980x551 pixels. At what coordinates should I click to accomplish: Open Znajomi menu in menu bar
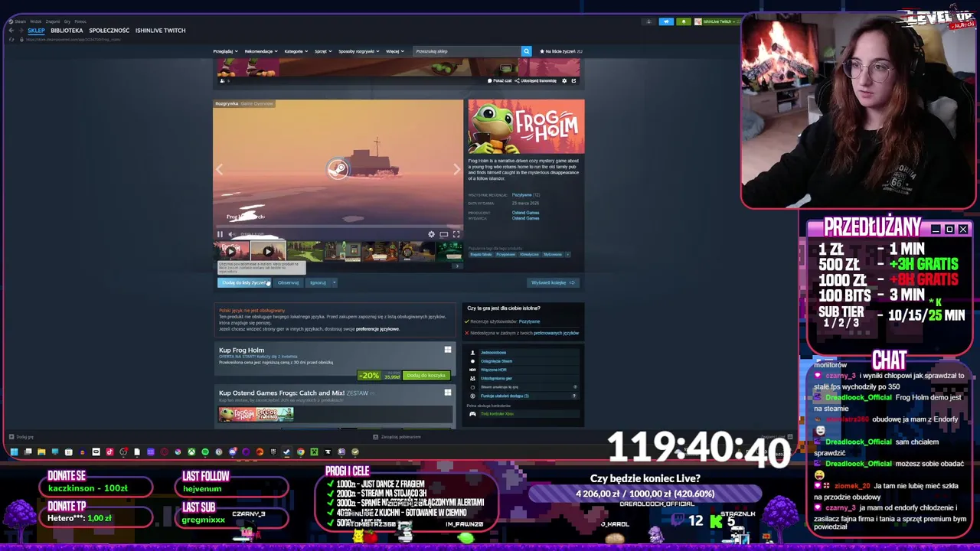52,21
